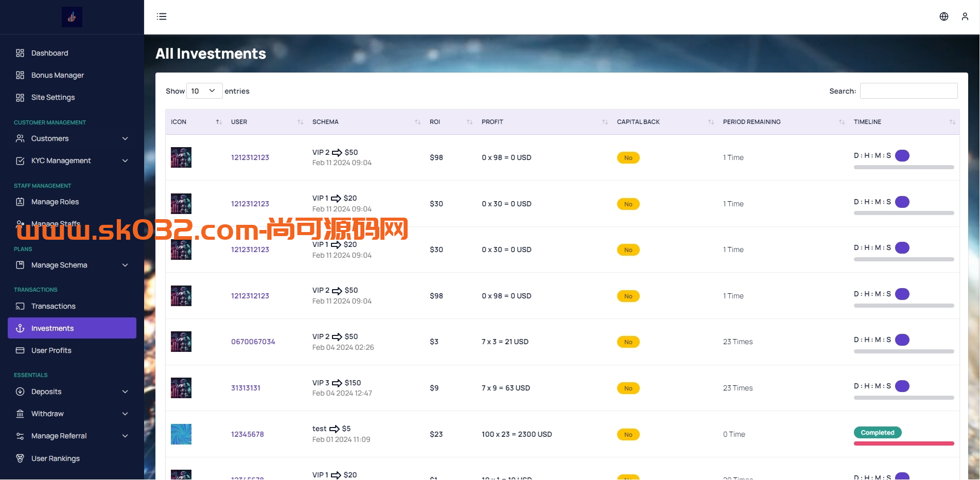Click profit text '100 x 23 = 2300 USD'

pos(517,434)
